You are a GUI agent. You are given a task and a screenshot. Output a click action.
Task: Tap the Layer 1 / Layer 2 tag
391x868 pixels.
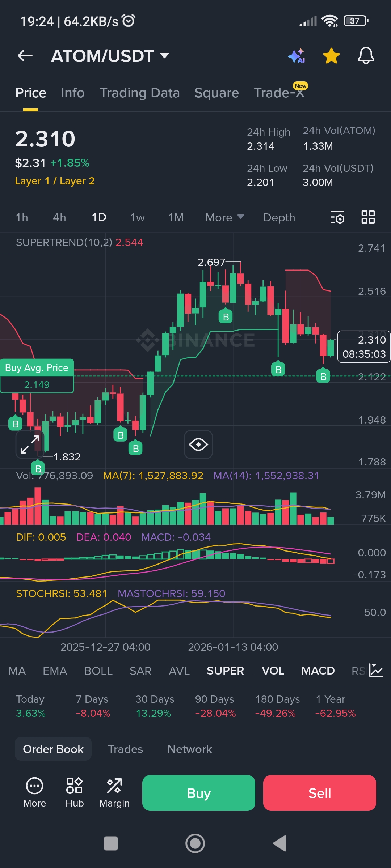tap(55, 181)
